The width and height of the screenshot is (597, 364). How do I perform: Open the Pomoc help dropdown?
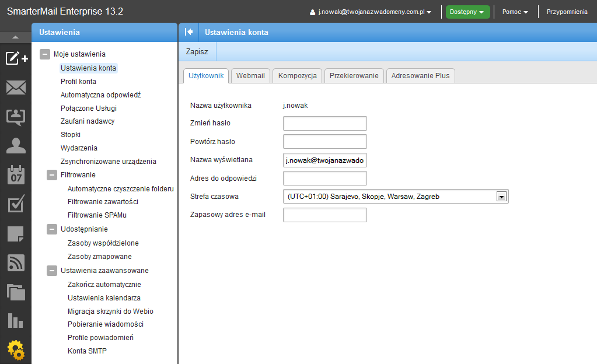pos(515,12)
